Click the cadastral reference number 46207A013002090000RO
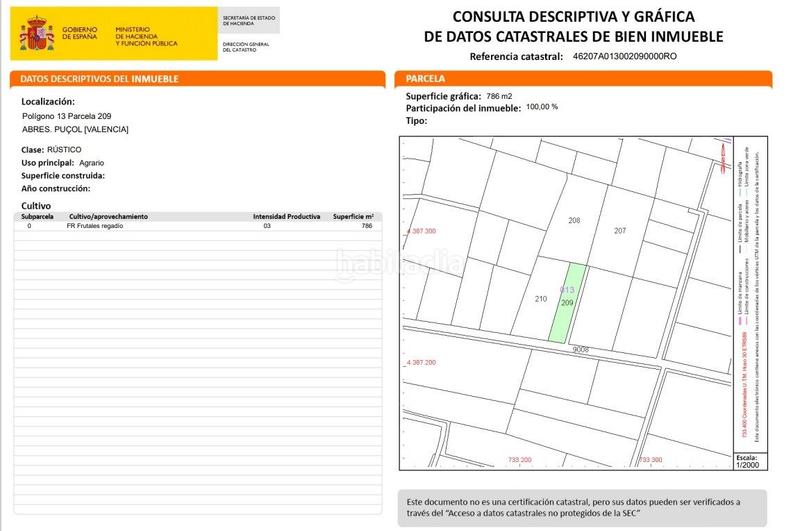This screenshot has width=800, height=531. [x=624, y=57]
